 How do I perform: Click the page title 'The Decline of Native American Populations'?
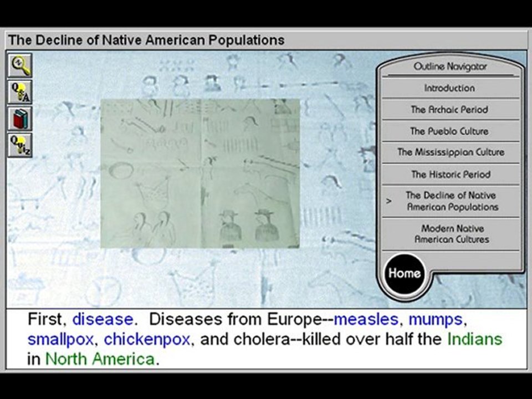146,40
